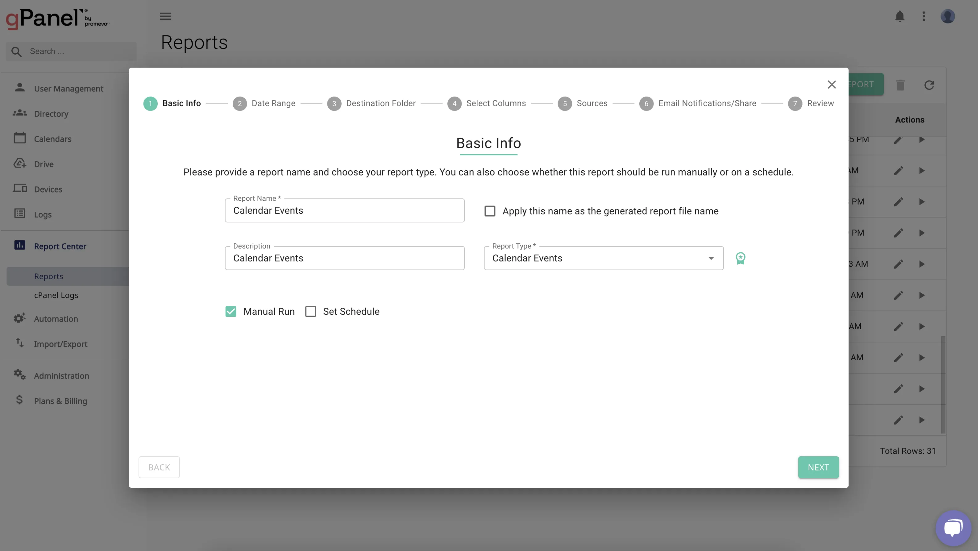Close the Basic Info dialog

[x=831, y=85]
